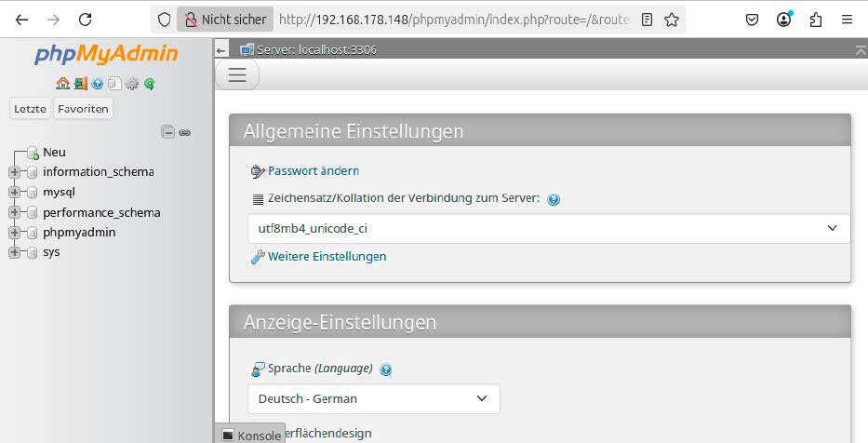Expand the mysql database node
868x443 pixels.
(x=14, y=192)
